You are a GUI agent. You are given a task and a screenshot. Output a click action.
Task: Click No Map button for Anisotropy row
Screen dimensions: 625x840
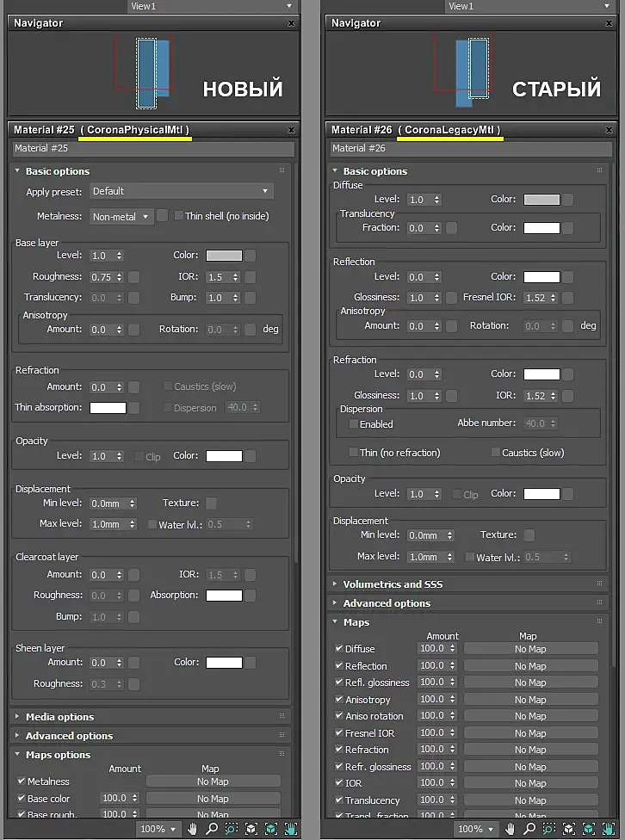click(530, 700)
